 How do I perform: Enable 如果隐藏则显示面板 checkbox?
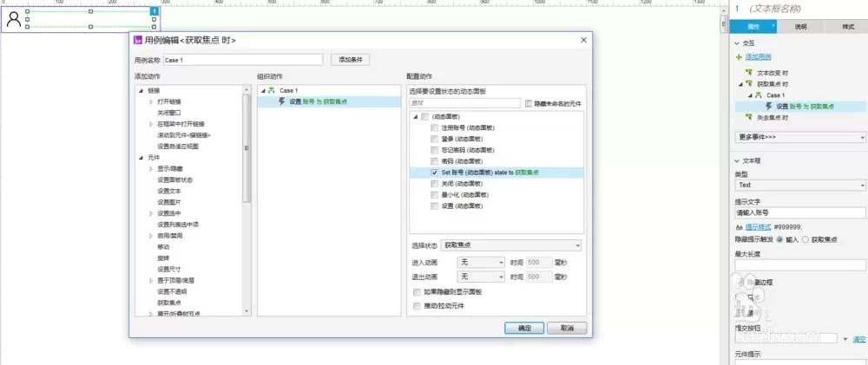[417, 292]
